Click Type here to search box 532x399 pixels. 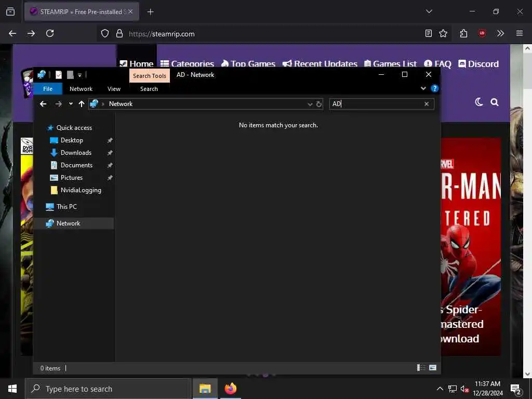[108, 389]
